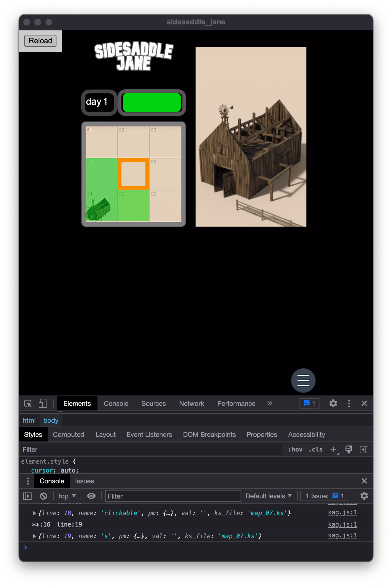Toggle the device toolbar icon

pos(43,404)
